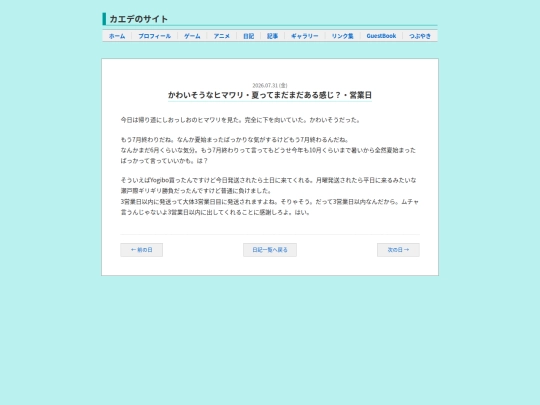Click the 記事 navigation link
Viewport: 540px width, 405px height.
tap(272, 36)
